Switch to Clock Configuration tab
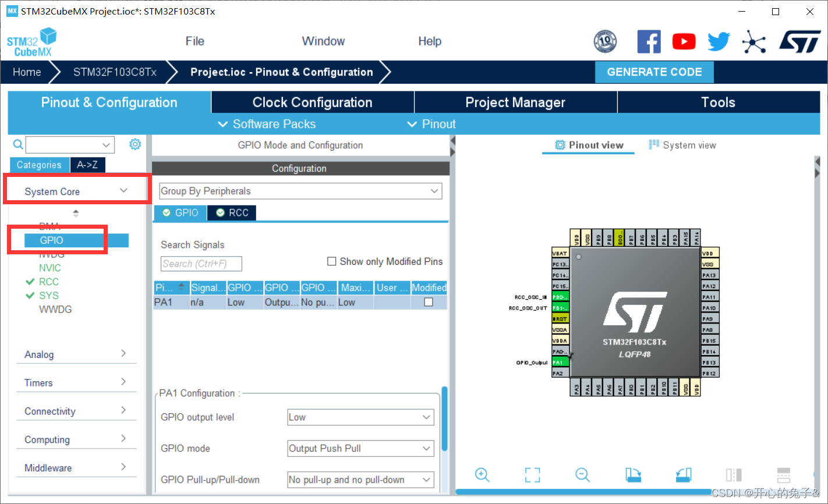828x504 pixels. tap(313, 102)
